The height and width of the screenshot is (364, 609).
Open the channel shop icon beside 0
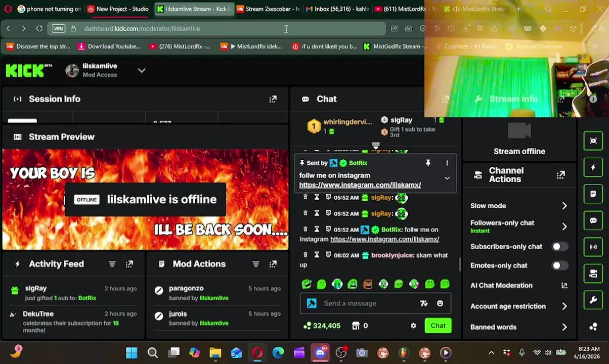(x=356, y=326)
